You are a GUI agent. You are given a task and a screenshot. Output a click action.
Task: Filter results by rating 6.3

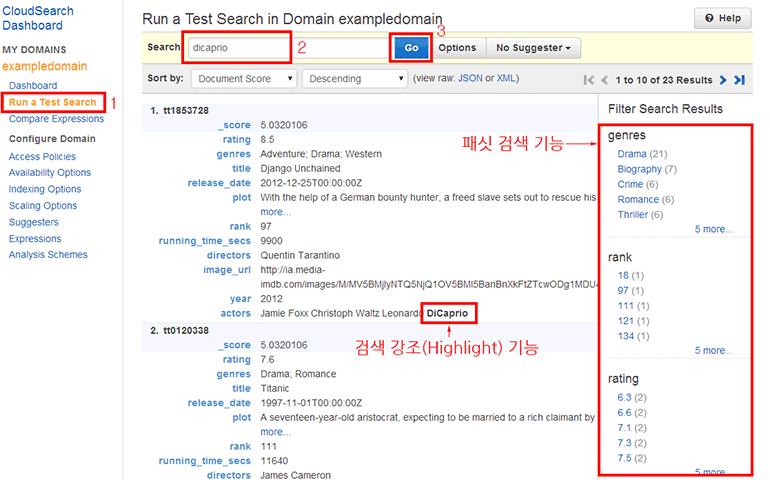tap(625, 397)
